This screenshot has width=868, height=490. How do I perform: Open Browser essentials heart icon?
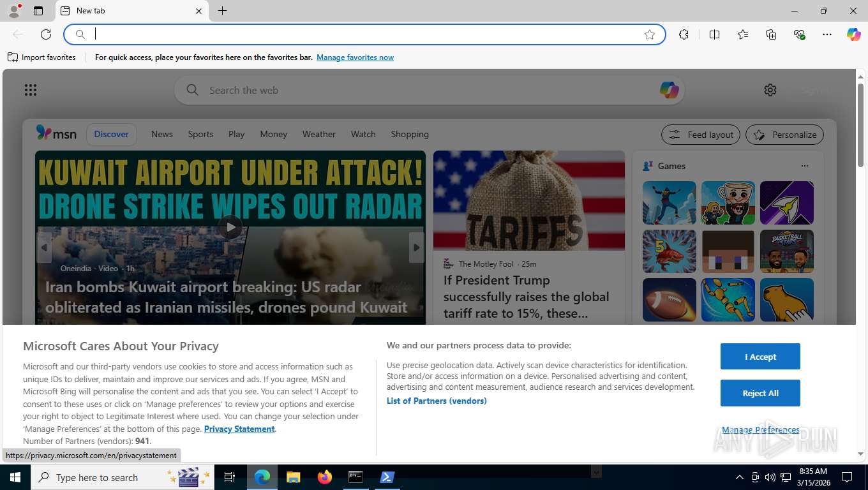pos(799,34)
